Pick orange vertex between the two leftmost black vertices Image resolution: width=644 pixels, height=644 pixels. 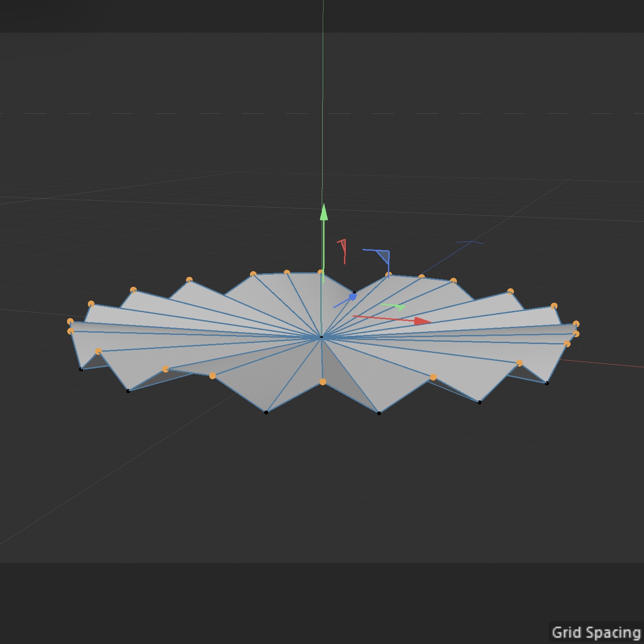tap(99, 351)
